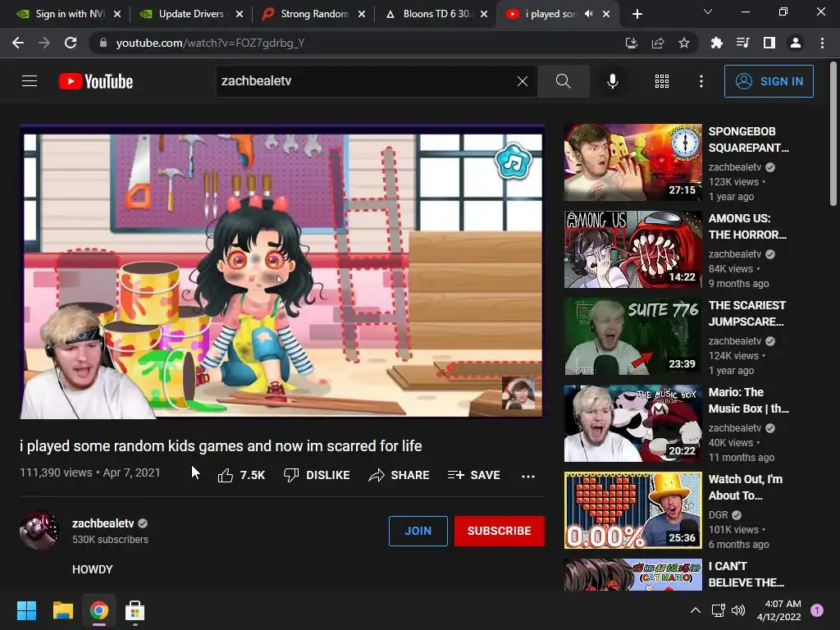
Task: Switch to Strong Random tab
Action: pos(313,14)
